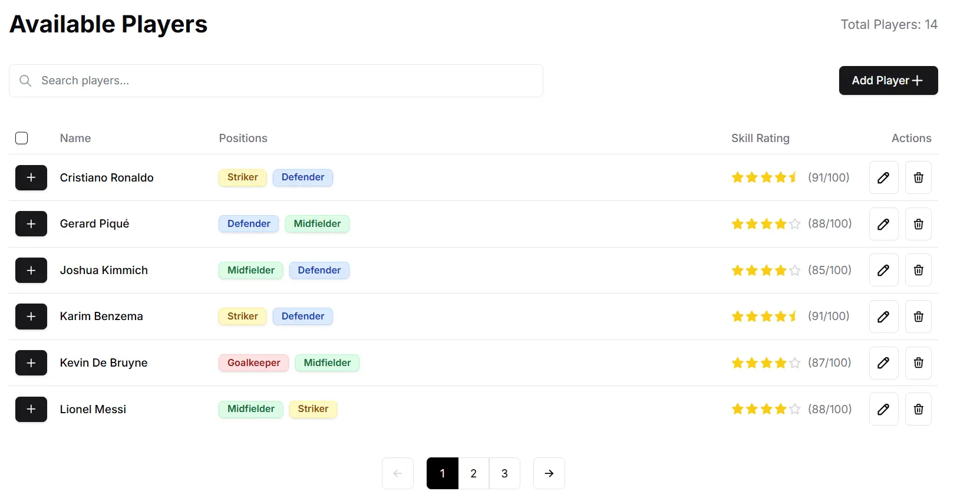
Task: Click the Add Player button
Action: click(x=887, y=81)
